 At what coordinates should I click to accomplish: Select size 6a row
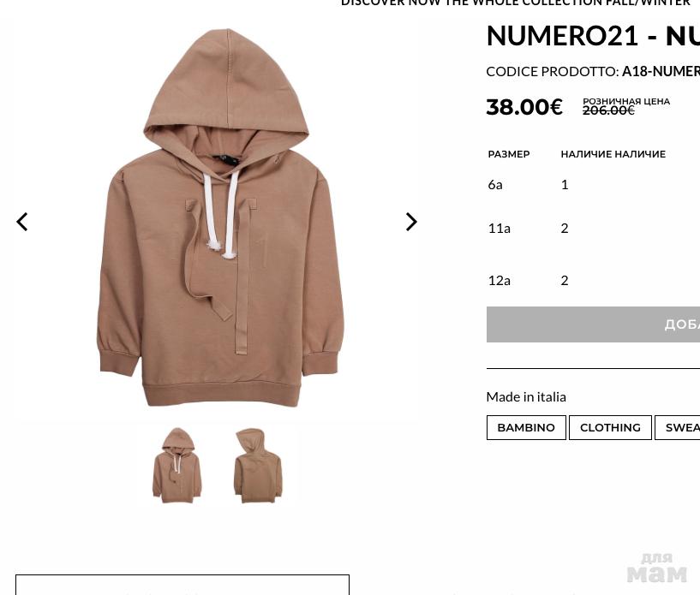tap(593, 184)
